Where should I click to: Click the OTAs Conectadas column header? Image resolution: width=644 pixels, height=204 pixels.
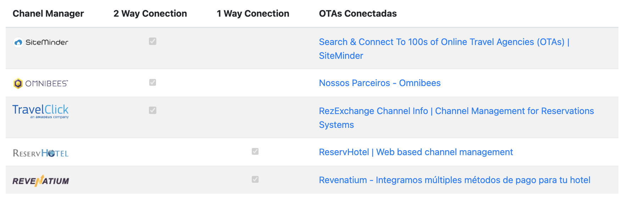[358, 13]
